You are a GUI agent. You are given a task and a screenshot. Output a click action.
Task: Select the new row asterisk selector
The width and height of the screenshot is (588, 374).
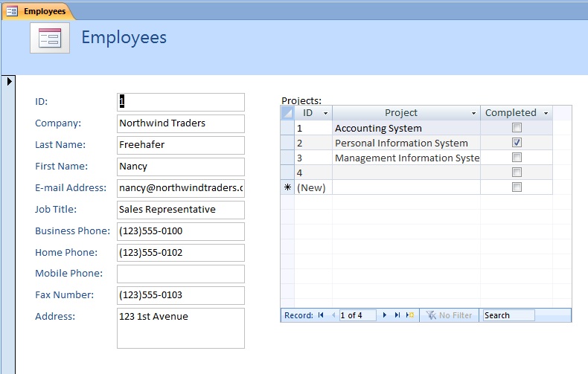click(x=287, y=187)
